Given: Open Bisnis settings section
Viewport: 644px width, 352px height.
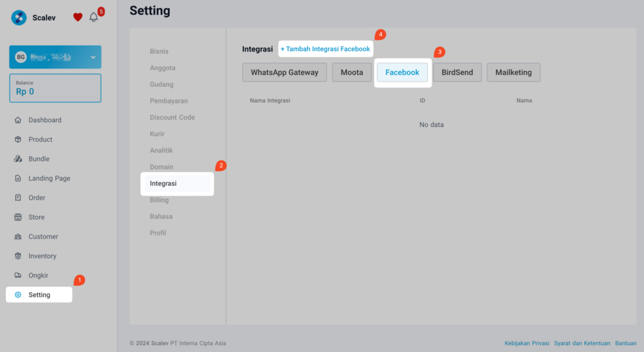Looking at the screenshot, I should point(159,52).
